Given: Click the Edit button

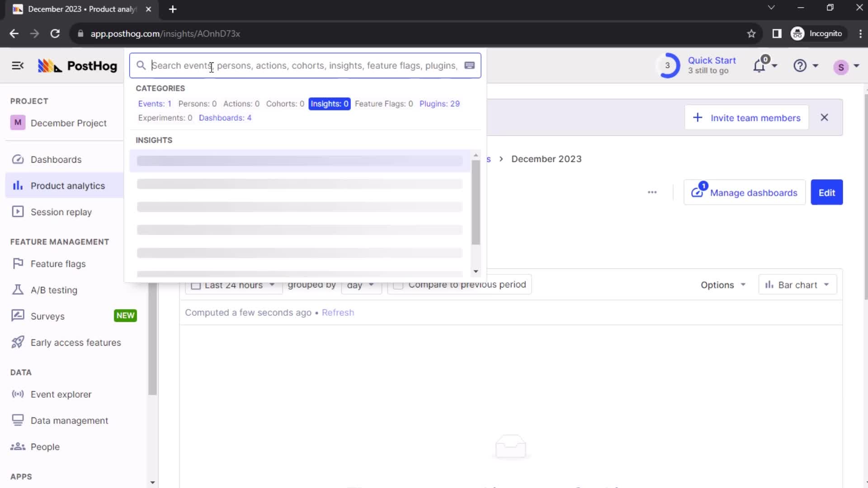Looking at the screenshot, I should (826, 192).
